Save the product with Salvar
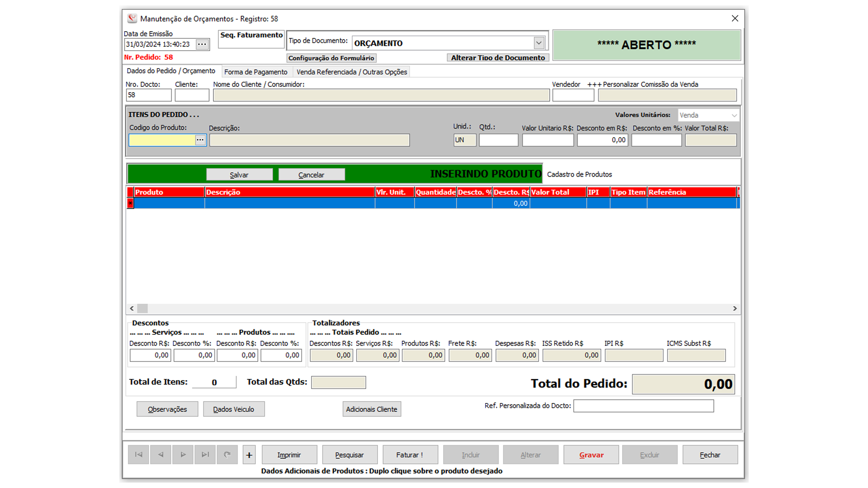The height and width of the screenshot is (488, 868). (x=239, y=175)
